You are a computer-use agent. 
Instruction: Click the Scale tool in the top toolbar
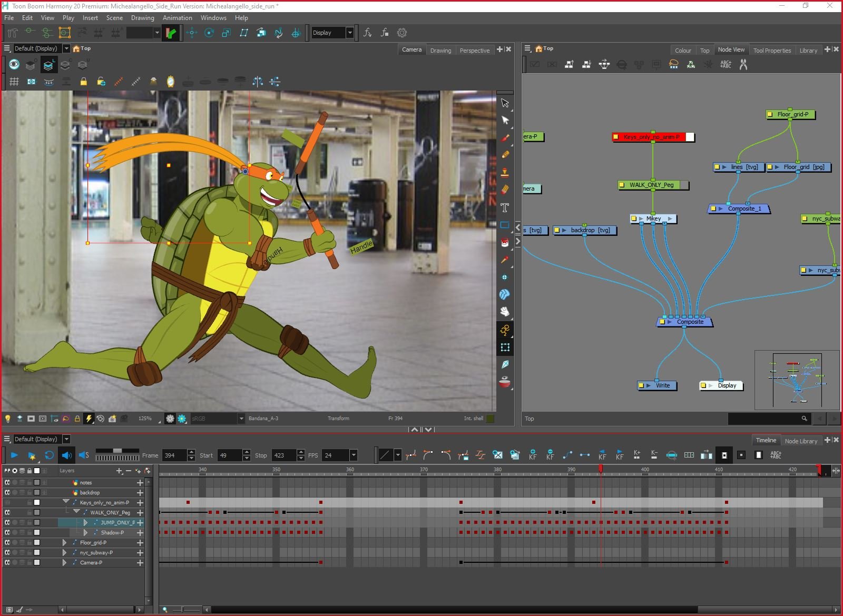[x=227, y=33]
